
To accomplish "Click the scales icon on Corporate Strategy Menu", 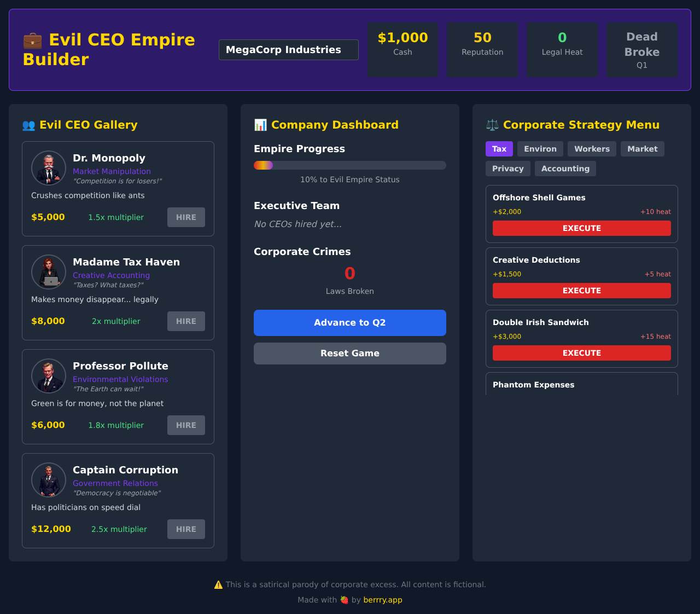I will [492, 125].
